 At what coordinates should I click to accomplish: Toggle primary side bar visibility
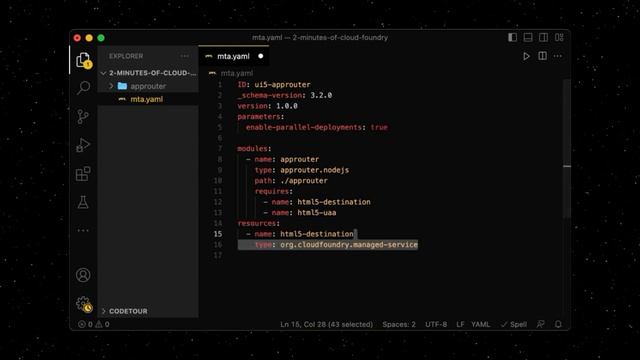coord(513,38)
